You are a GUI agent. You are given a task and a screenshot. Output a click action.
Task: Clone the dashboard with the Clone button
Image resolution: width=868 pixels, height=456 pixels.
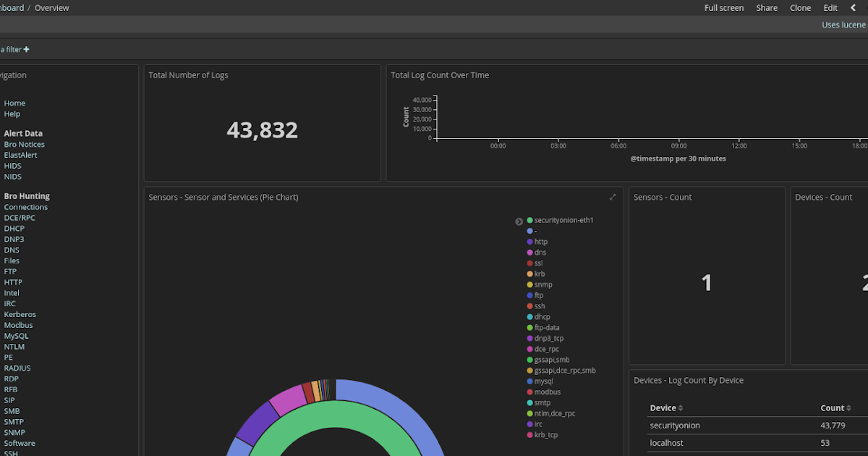800,7
